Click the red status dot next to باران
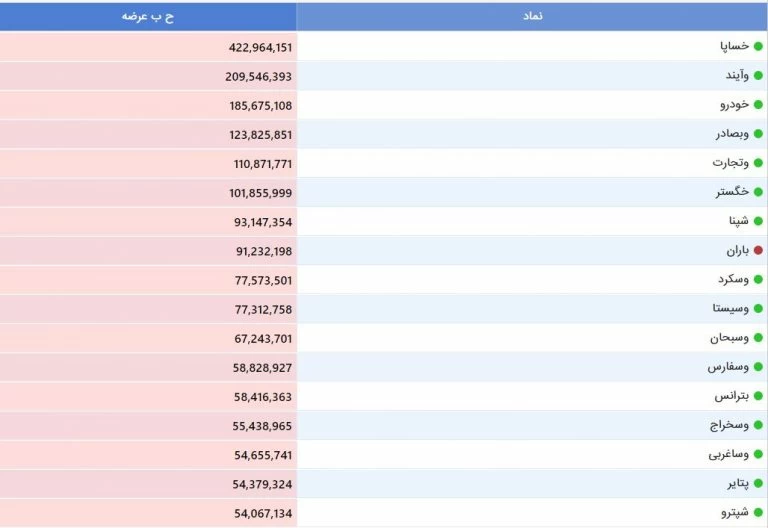 point(758,251)
